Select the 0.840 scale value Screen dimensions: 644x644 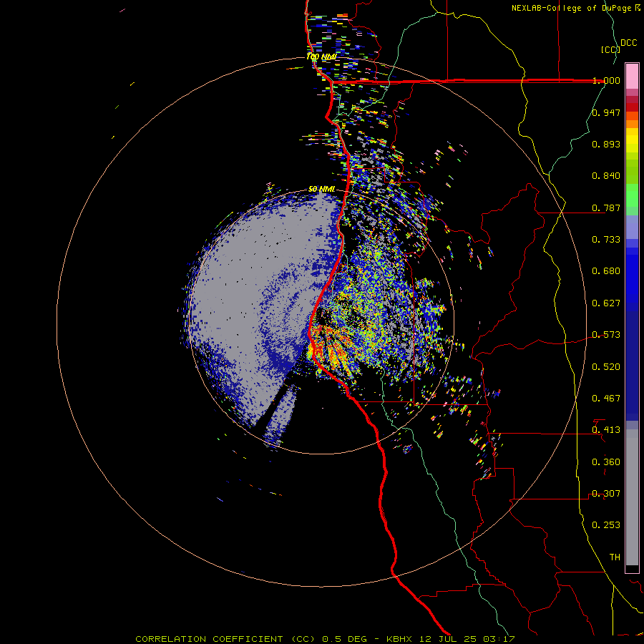coord(606,176)
